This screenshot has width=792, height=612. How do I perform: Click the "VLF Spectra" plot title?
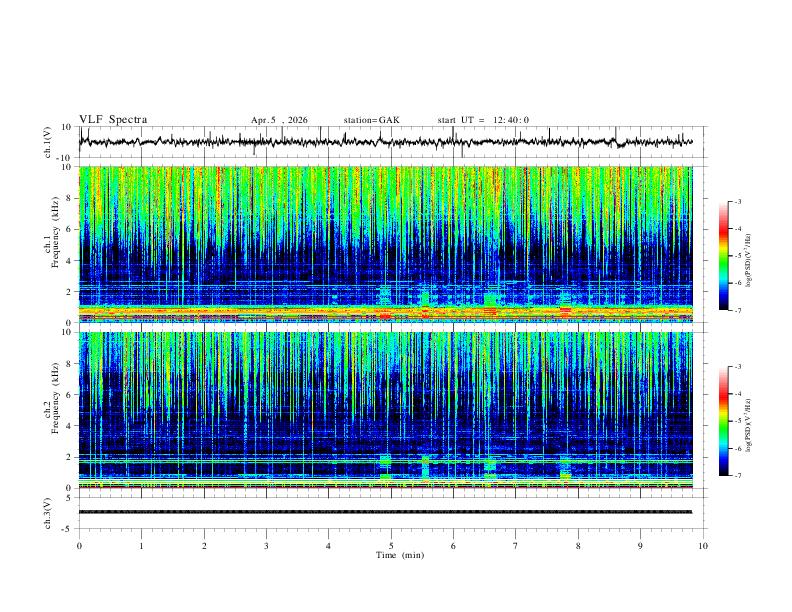(x=113, y=120)
